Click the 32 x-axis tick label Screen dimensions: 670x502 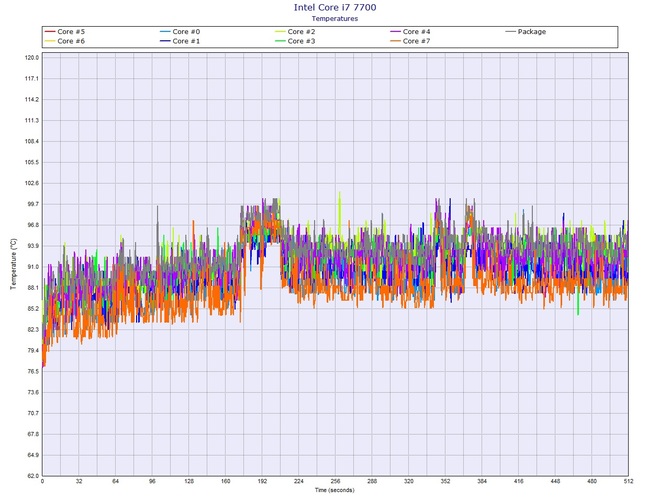(x=79, y=481)
